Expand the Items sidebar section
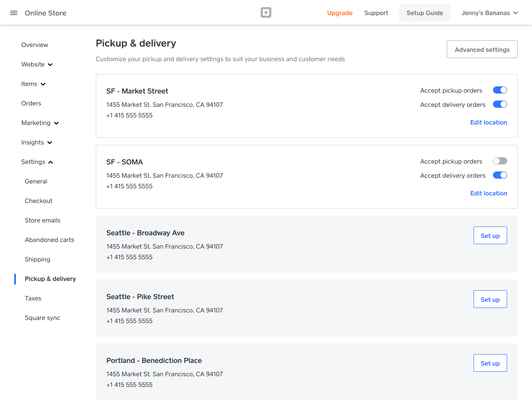Viewport: 532px width, 413px height. 34,84
